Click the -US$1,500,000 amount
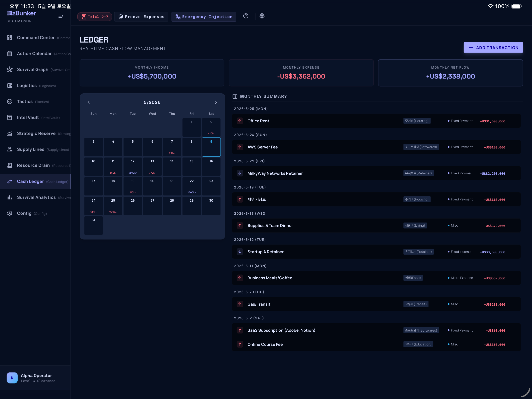The width and height of the screenshot is (532, 399). [493, 121]
